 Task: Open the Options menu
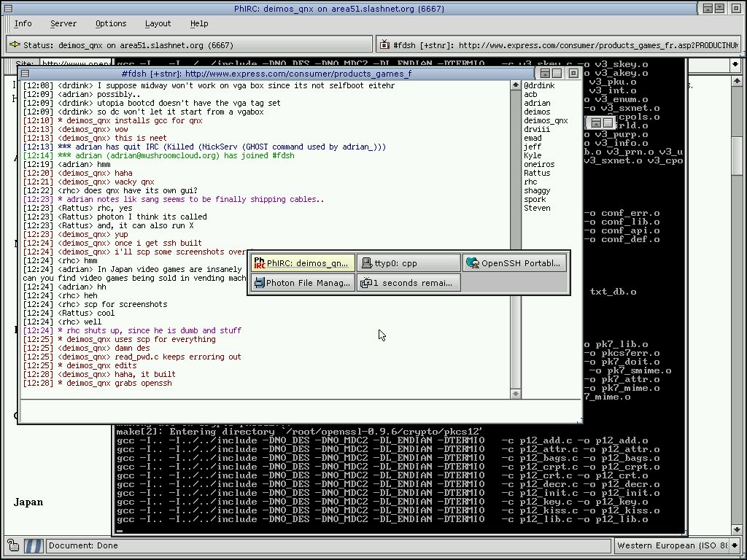[111, 23]
